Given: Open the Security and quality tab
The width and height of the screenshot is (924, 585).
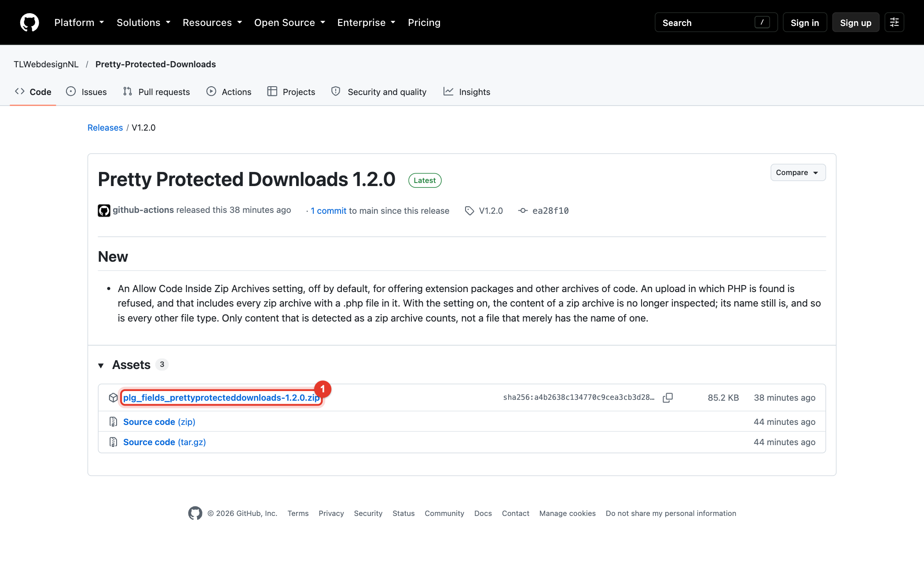Looking at the screenshot, I should [x=379, y=92].
